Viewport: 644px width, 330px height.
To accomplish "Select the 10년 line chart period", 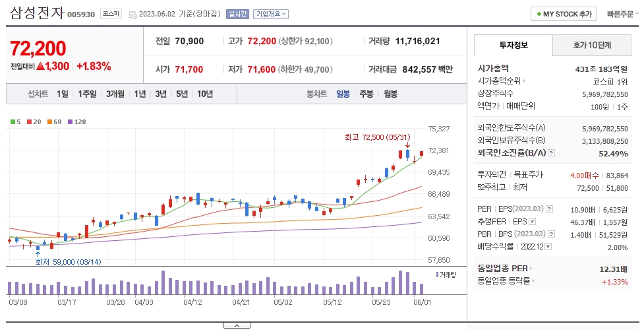I will 205,94.
